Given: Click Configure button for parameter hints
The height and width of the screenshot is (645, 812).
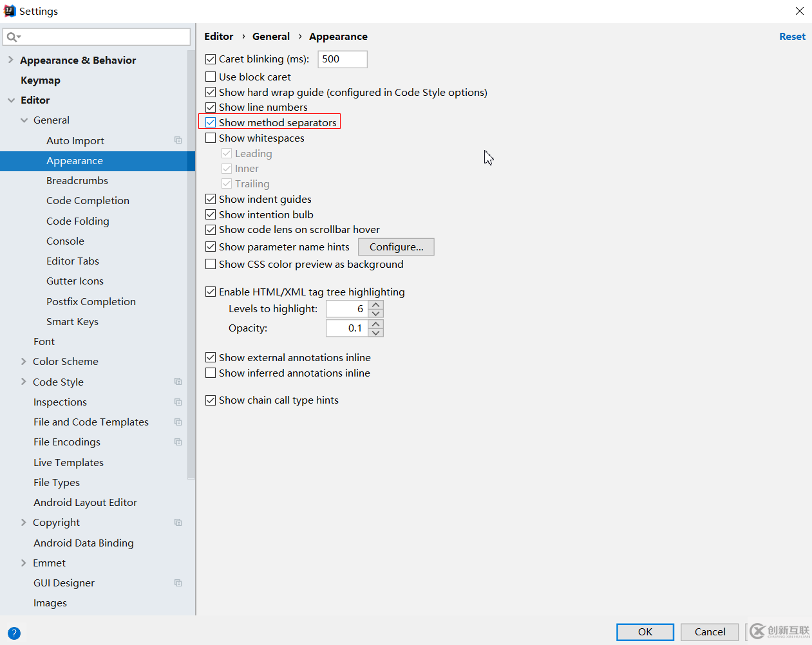Looking at the screenshot, I should (x=396, y=247).
